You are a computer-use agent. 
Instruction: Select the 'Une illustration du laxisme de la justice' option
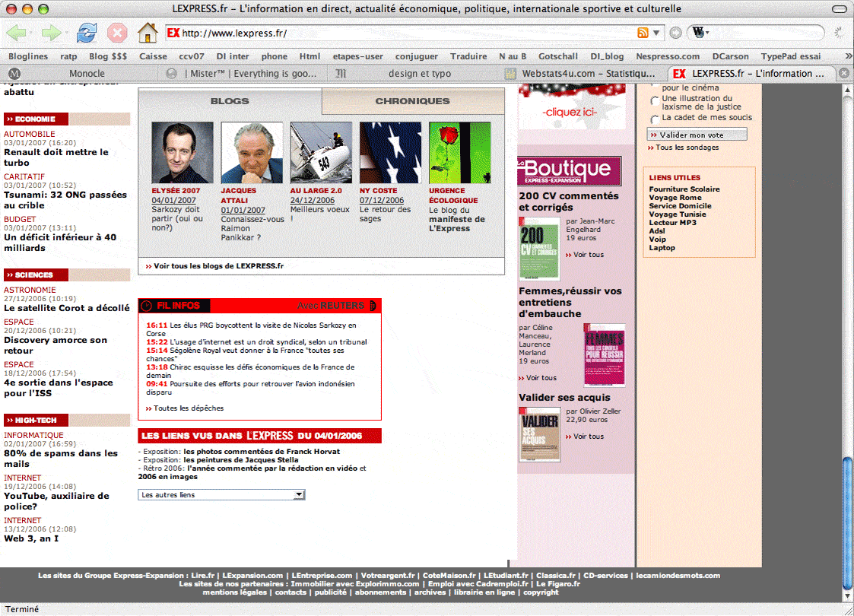(x=654, y=100)
